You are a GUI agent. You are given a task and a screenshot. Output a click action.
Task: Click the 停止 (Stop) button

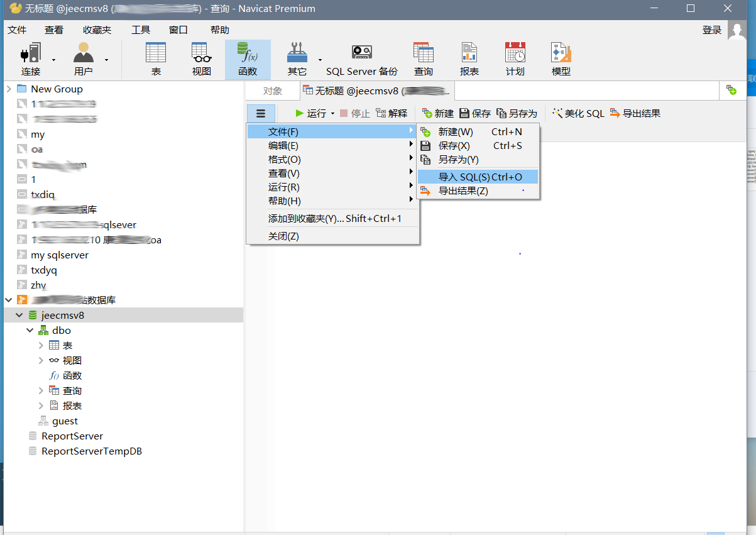pos(355,114)
